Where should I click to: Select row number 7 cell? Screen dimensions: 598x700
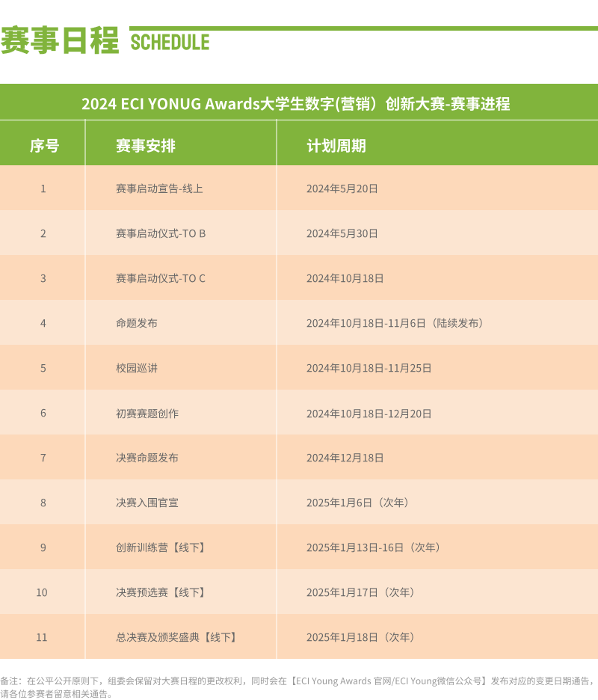coord(43,458)
